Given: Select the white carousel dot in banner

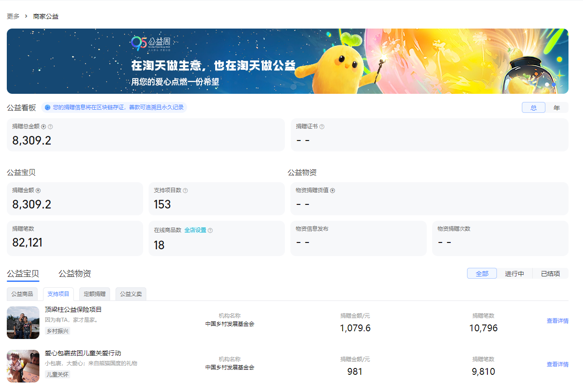Looking at the screenshot, I should [547, 85].
